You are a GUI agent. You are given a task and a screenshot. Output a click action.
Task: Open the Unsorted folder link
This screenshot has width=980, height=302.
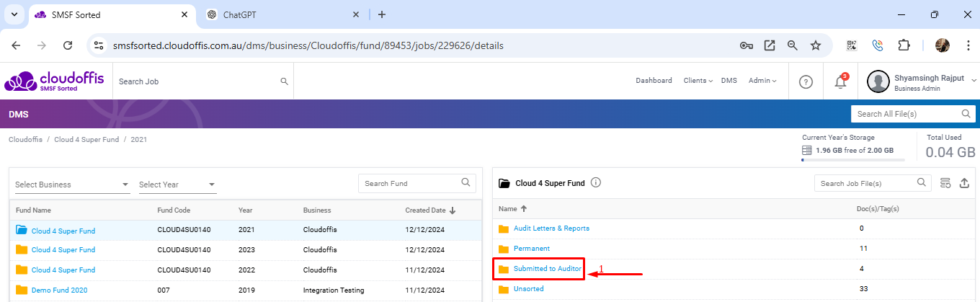[x=528, y=289]
